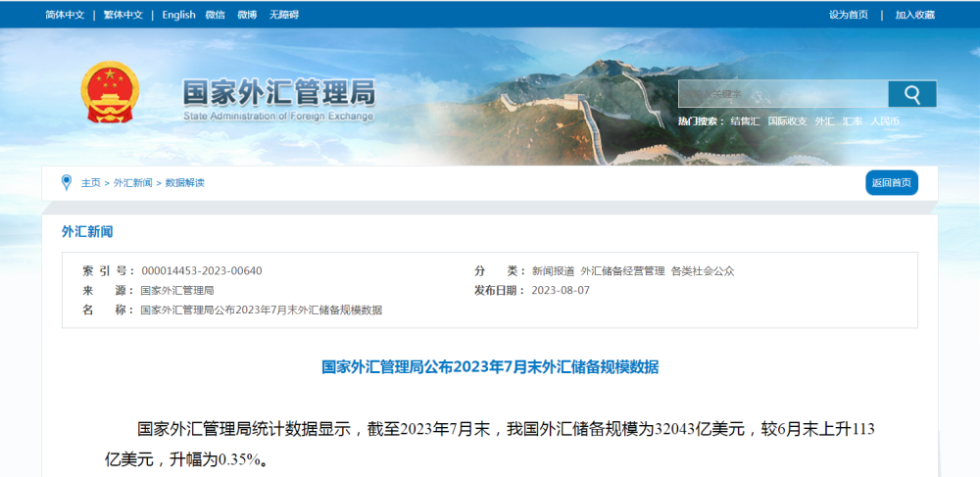The image size is (980, 477).
Task: Open the English version of the site
Action: coord(178,15)
